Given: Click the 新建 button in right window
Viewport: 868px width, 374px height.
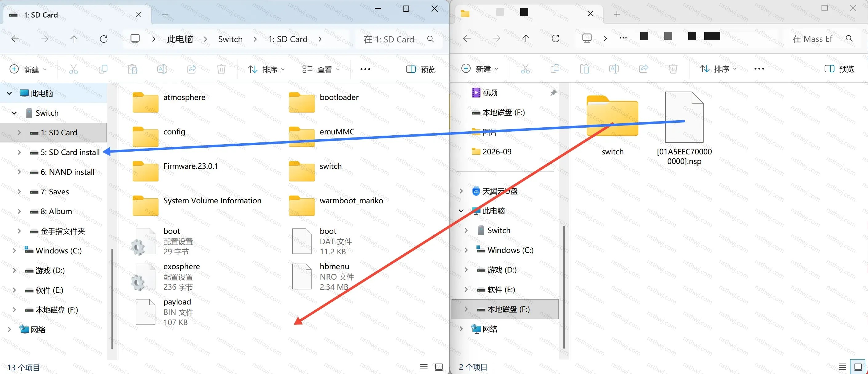Looking at the screenshot, I should pyautogui.click(x=480, y=69).
